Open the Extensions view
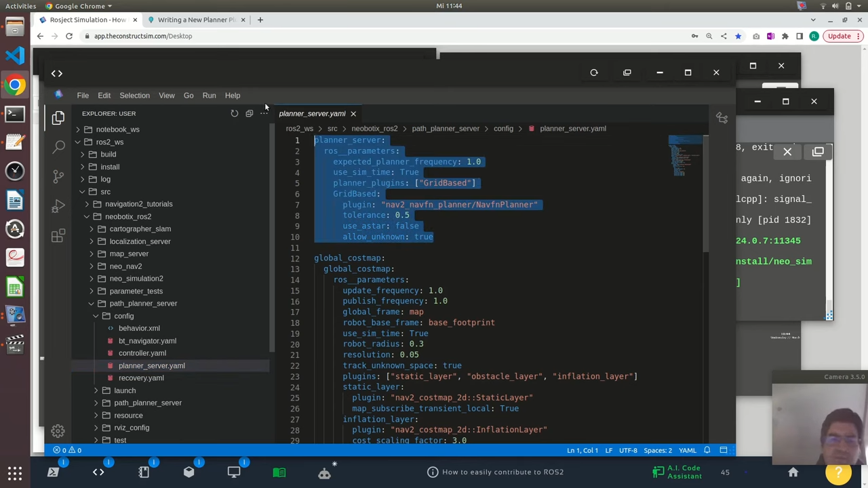Image resolution: width=868 pixels, height=488 pixels. pyautogui.click(x=58, y=236)
